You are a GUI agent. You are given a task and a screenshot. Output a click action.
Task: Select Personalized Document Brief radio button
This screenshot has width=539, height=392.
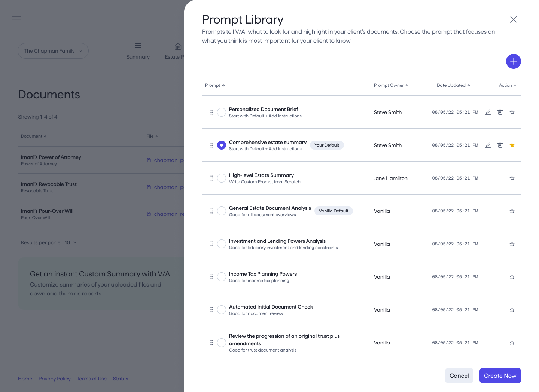pyautogui.click(x=222, y=112)
